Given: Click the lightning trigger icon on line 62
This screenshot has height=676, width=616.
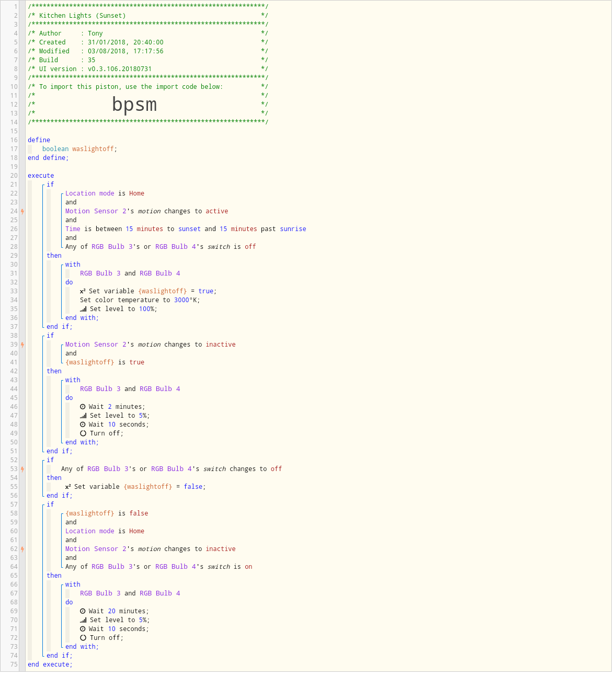Looking at the screenshot, I should pos(22,549).
